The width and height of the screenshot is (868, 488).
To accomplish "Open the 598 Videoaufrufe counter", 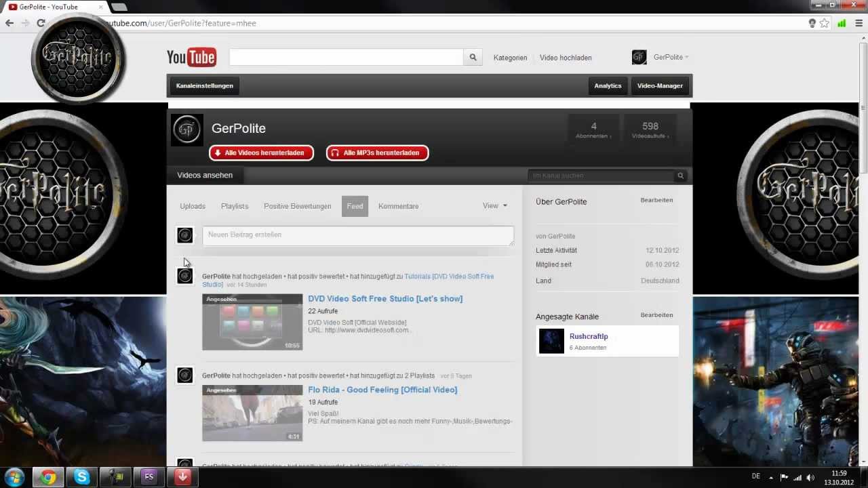I will tap(650, 129).
